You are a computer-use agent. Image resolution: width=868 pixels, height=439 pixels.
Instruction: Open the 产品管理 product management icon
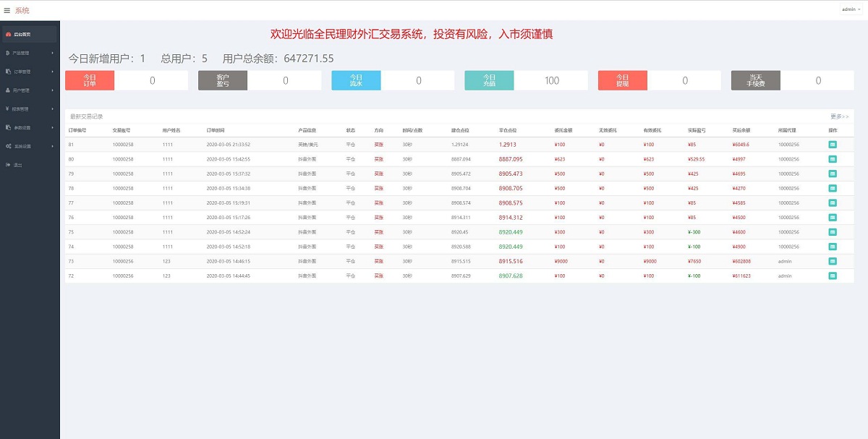pos(7,53)
